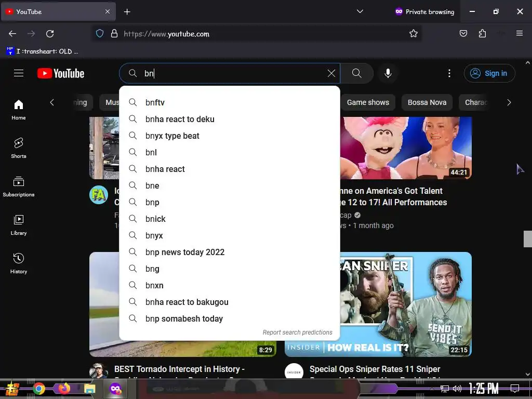Screen dimensions: 532x399
Task: Open Chrome from the taskbar
Action: click(38, 389)
